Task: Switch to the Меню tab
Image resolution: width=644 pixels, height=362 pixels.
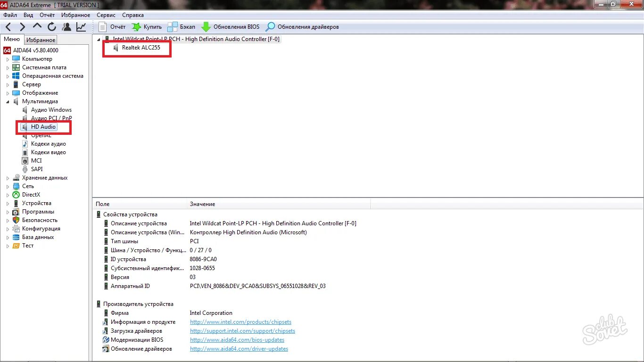Action: pyautogui.click(x=12, y=39)
